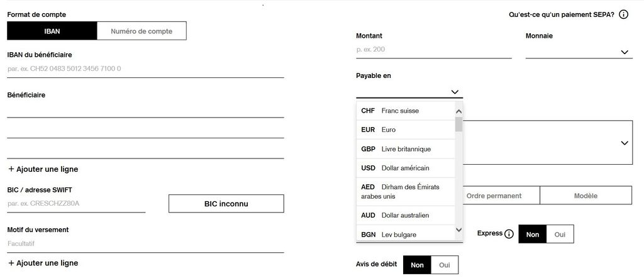
Task: Set Express to Non
Action: (532, 235)
